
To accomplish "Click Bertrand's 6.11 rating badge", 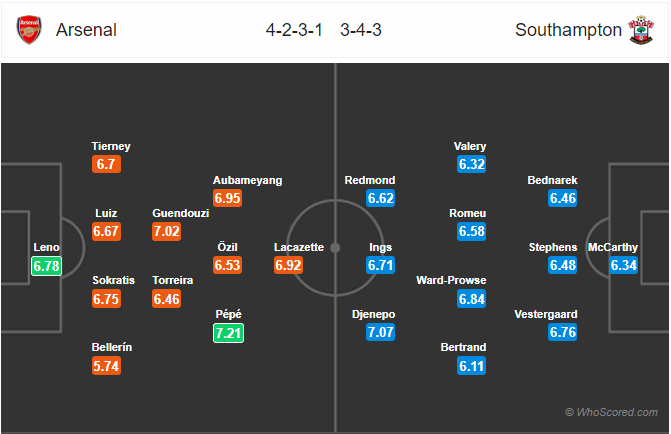I will coord(471,366).
